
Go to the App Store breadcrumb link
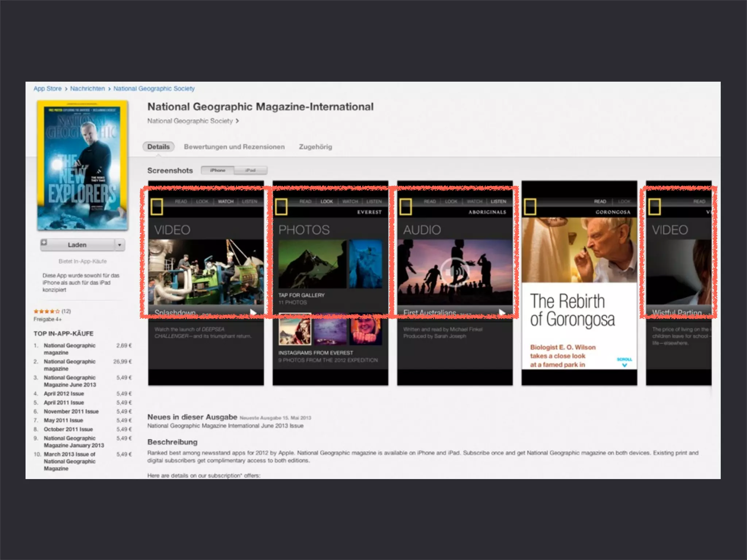click(47, 89)
